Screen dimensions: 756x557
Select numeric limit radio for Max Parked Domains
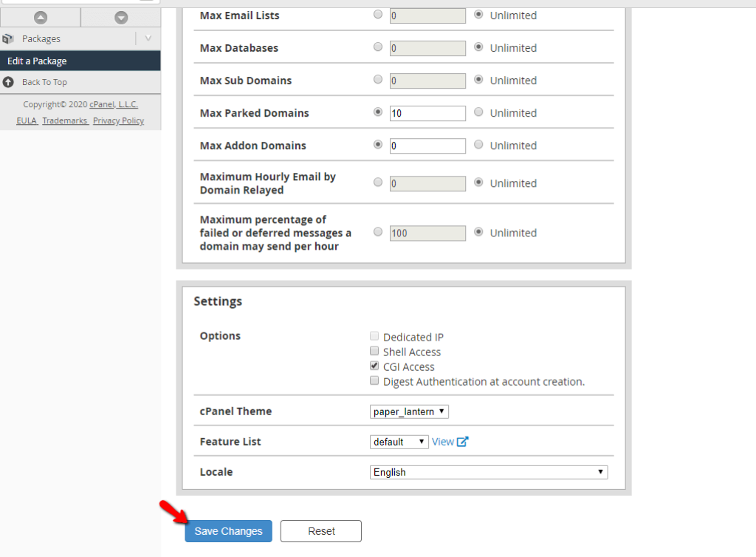tap(378, 112)
